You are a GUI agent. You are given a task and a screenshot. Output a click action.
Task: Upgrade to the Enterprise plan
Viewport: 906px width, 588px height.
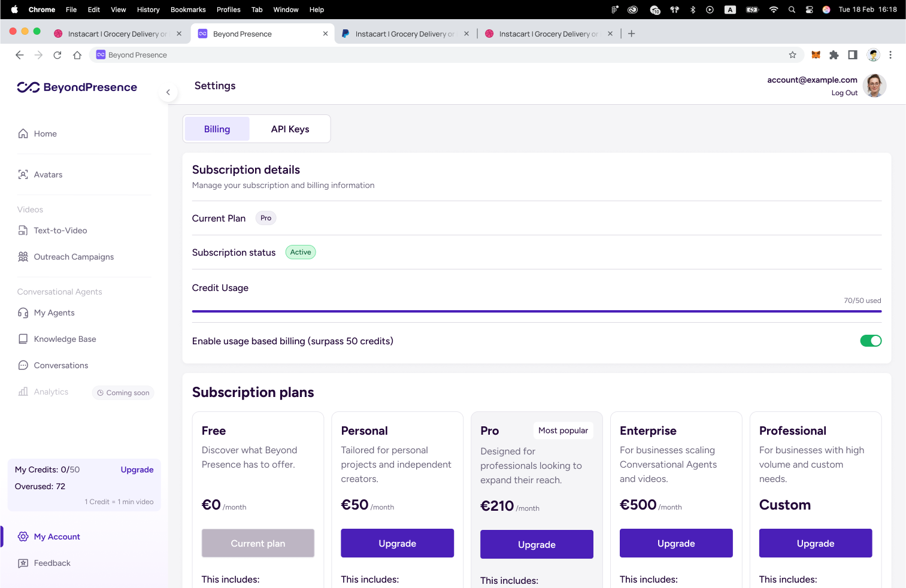pyautogui.click(x=676, y=543)
